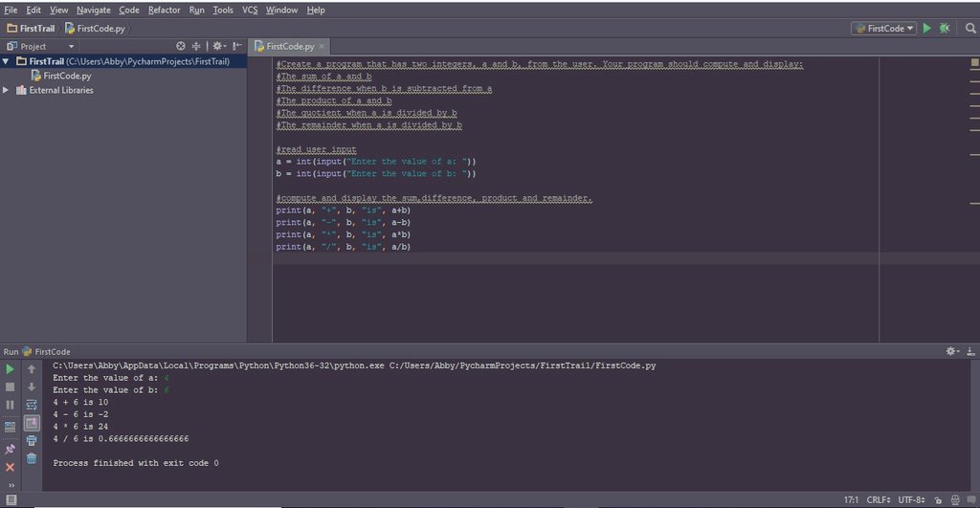Open the Edit menu
The image size is (980, 508).
(x=33, y=10)
